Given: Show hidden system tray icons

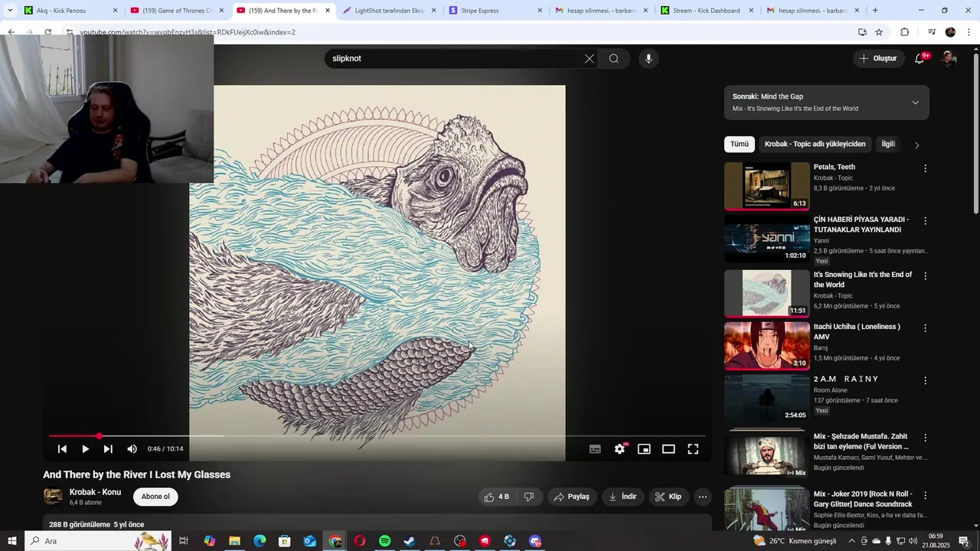Looking at the screenshot, I should (851, 541).
